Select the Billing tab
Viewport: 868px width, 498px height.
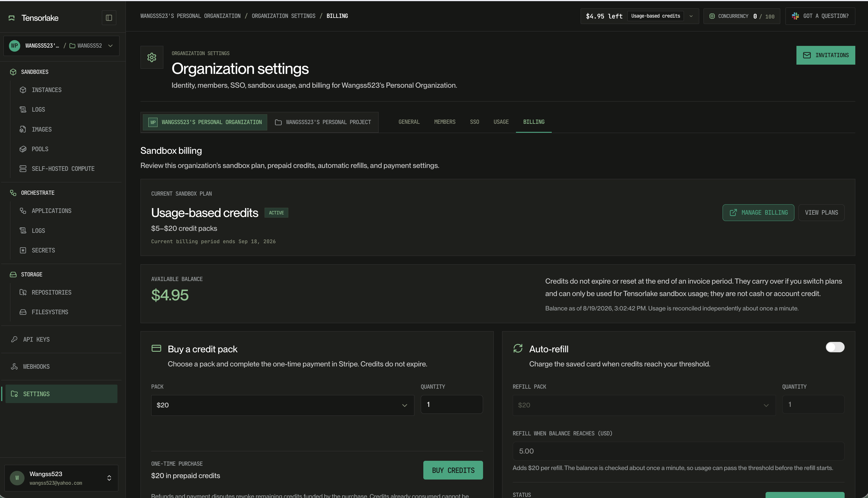(x=534, y=122)
